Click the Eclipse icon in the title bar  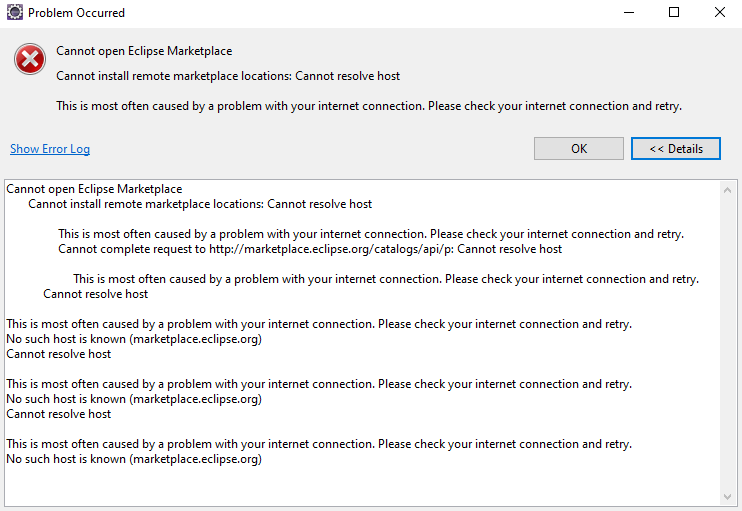13,13
